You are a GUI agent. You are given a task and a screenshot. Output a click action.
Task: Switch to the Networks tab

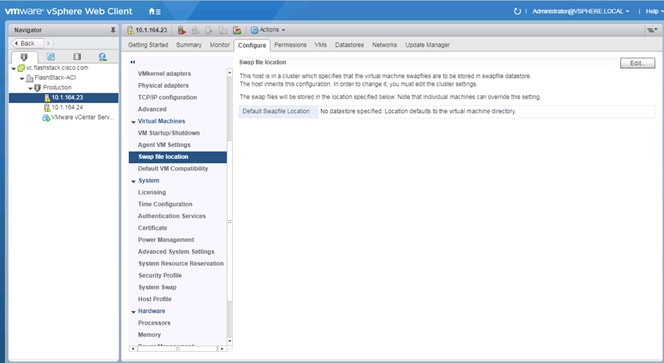click(x=385, y=45)
